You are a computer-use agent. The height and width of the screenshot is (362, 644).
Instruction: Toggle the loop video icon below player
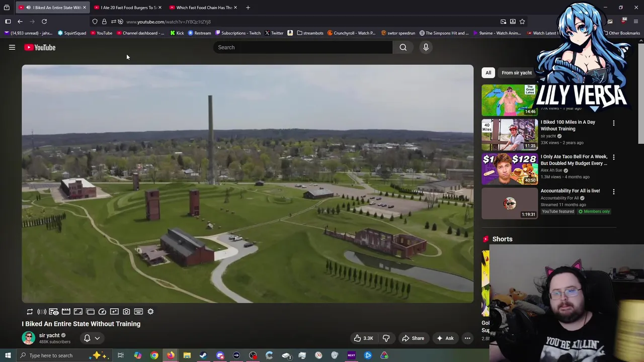[x=30, y=312]
